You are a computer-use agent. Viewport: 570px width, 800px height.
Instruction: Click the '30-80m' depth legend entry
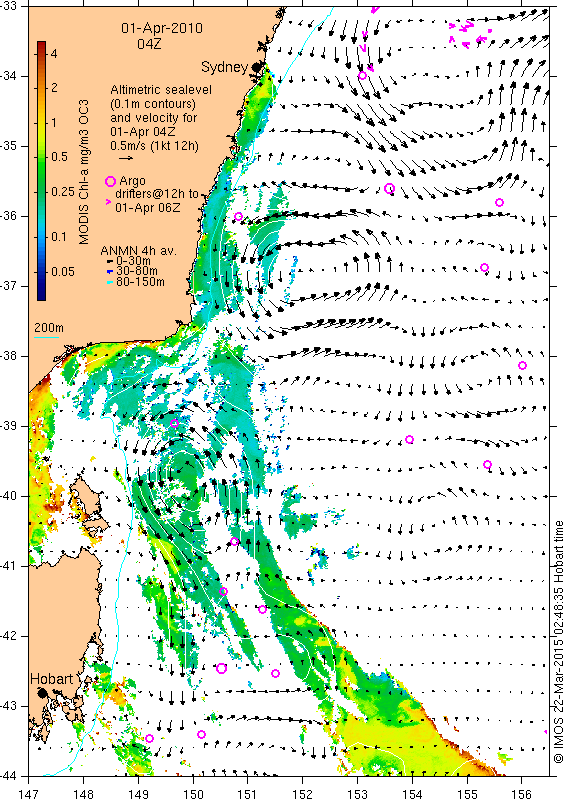coord(137,271)
